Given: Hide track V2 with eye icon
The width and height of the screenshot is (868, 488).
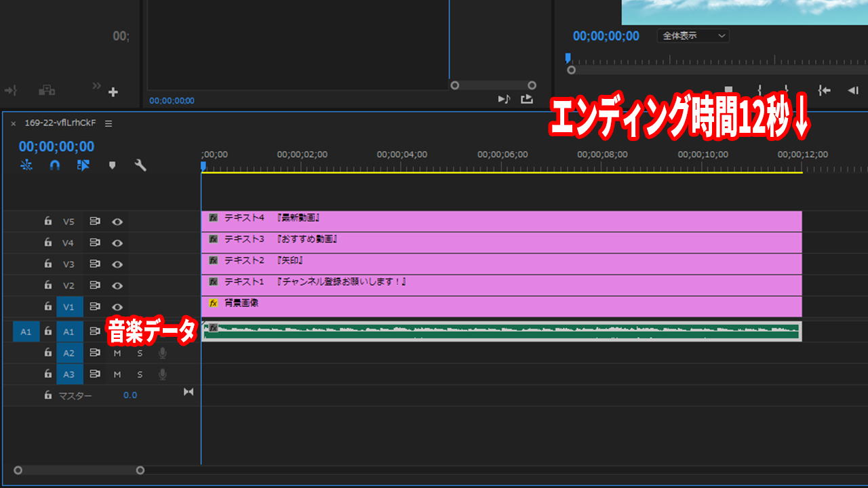Looking at the screenshot, I should coord(117,285).
